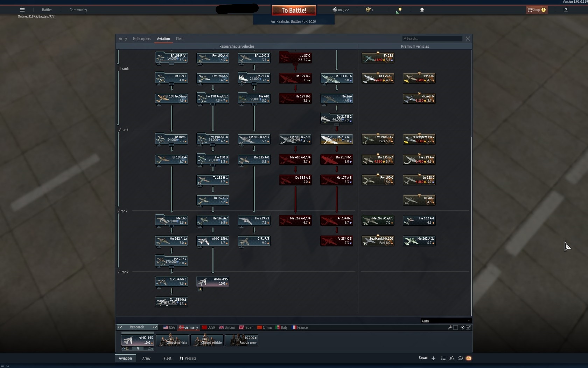The height and width of the screenshot is (368, 588).
Task: Open the Auto dropdown
Action: (x=446, y=321)
